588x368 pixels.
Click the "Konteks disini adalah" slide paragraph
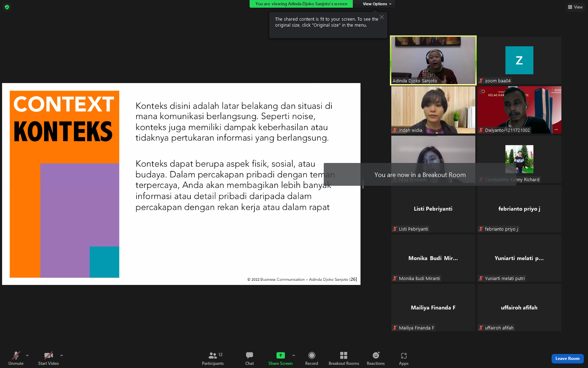click(234, 122)
